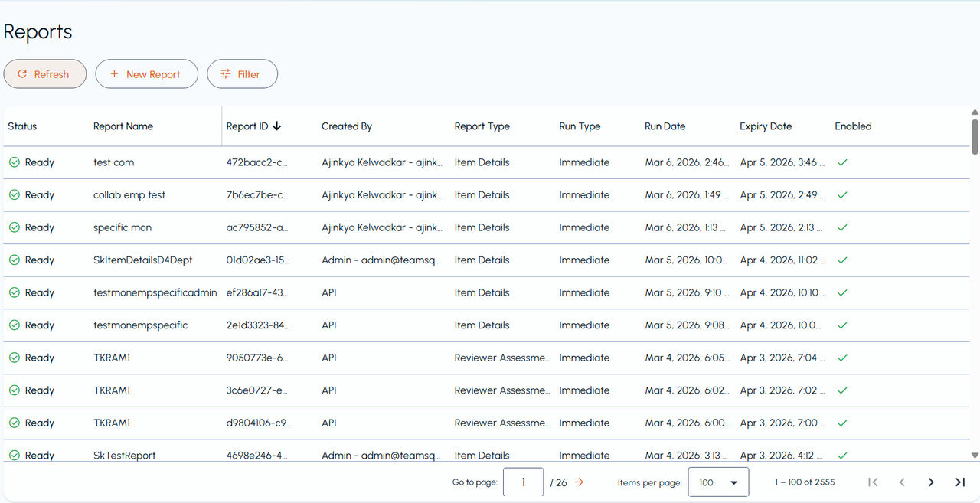Click the scrollbar down arrow
The height and width of the screenshot is (503, 980).
(975, 456)
